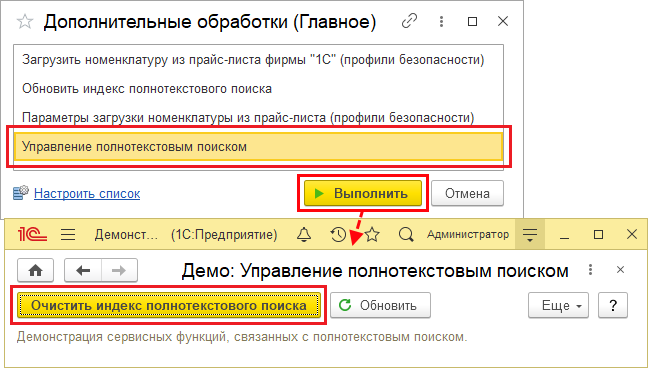Viewport: 650px width, 370px height.
Task: Open service menu dropdown next to Администратор
Action: (530, 235)
